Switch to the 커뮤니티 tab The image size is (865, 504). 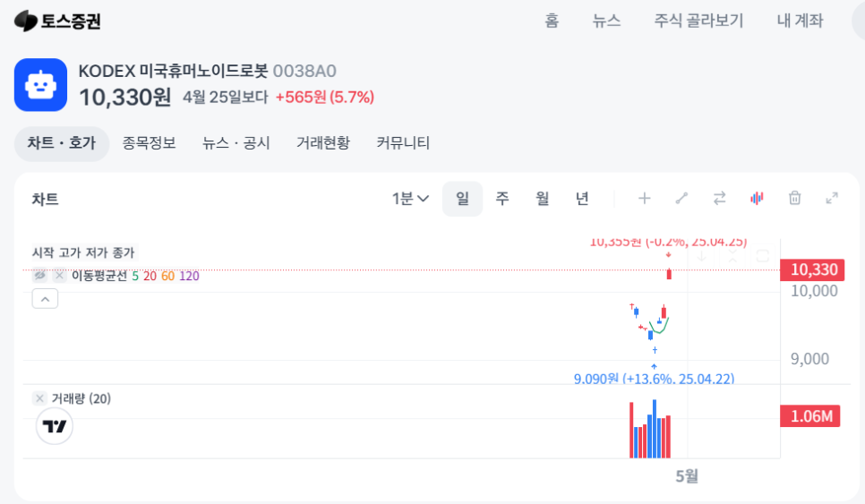403,143
